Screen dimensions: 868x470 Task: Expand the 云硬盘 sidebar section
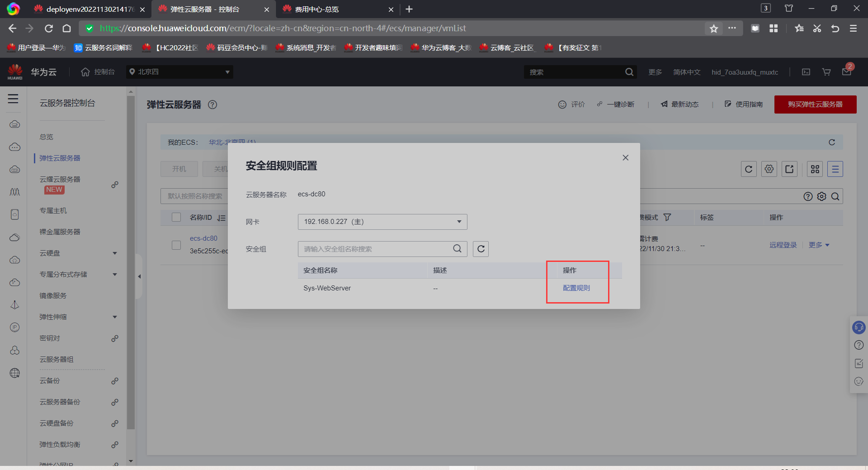114,253
